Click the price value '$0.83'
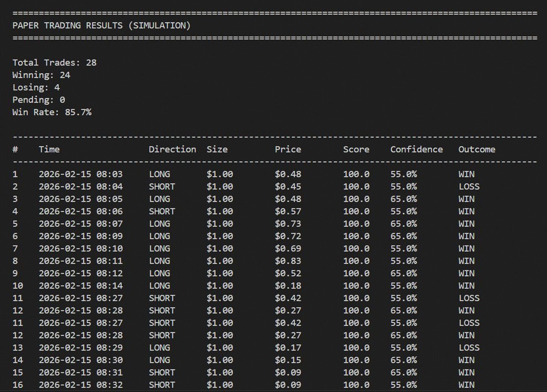Screen dimensions: 547x392 [288, 261]
